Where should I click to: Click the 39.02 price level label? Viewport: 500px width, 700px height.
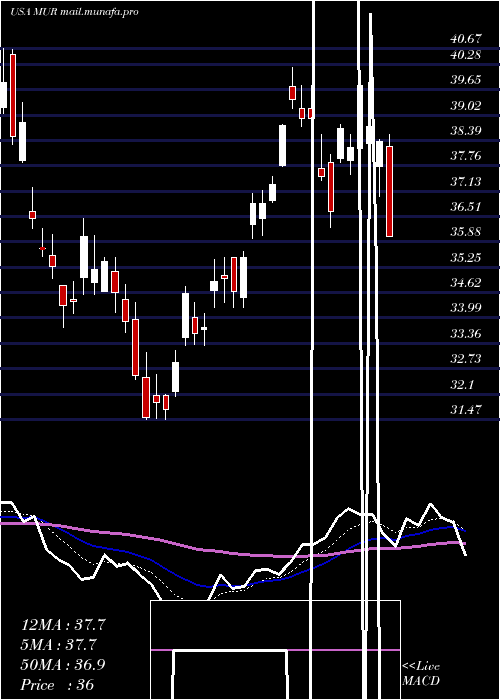(466, 106)
